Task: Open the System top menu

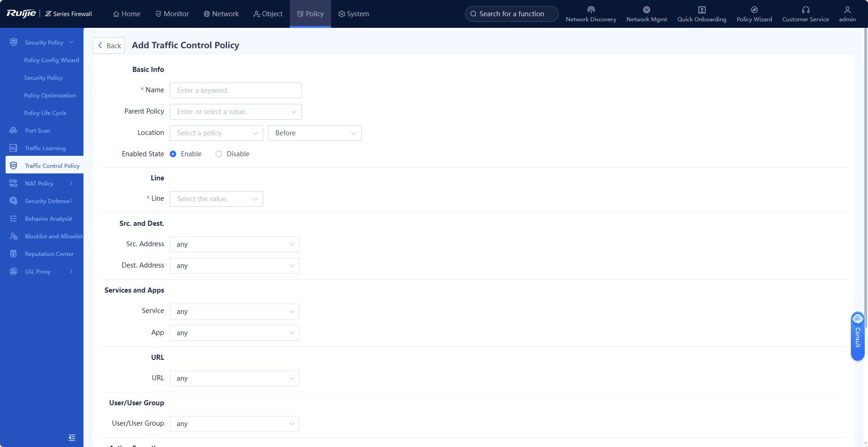Action: [x=353, y=14]
